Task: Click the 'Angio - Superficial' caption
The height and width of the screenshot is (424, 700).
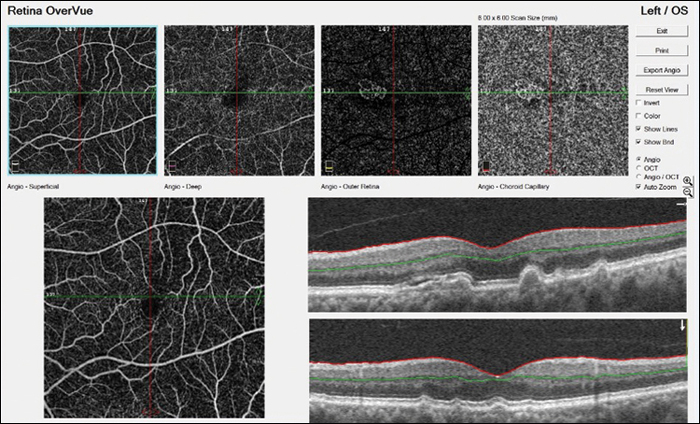Action: [33, 187]
